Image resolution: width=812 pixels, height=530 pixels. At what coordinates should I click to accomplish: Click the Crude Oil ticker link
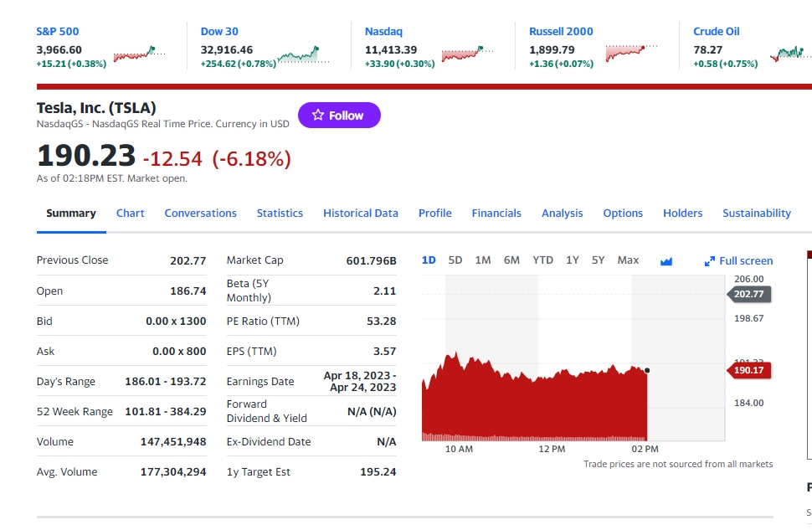point(716,32)
